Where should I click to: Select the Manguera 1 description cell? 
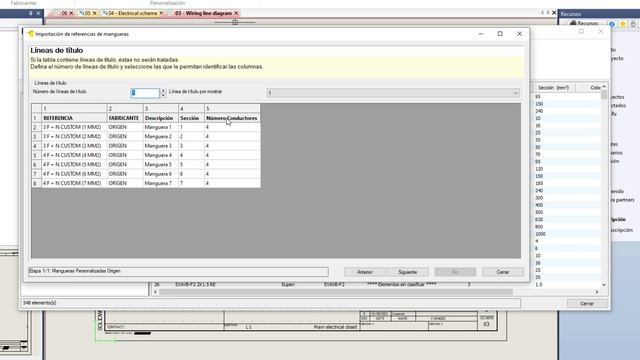pos(160,127)
